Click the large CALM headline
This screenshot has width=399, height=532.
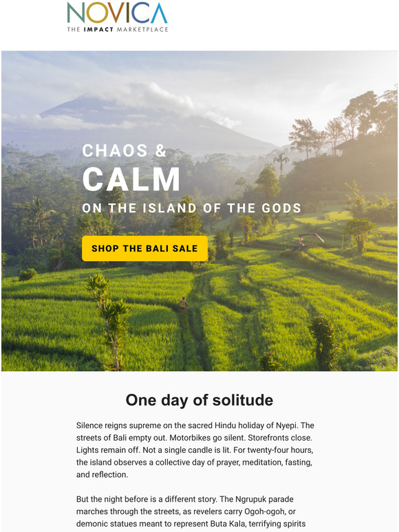[x=131, y=179]
